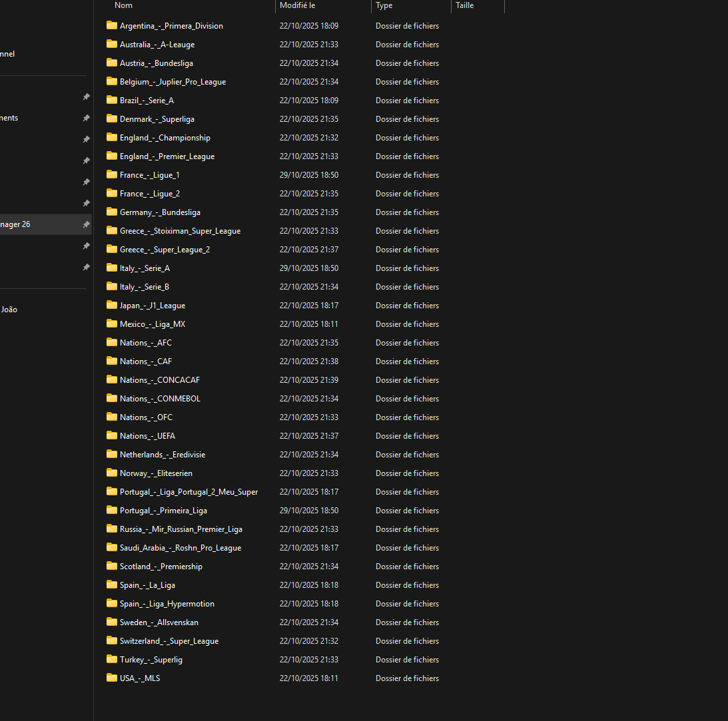Select the 'nents' sidebar entry

tap(9, 118)
